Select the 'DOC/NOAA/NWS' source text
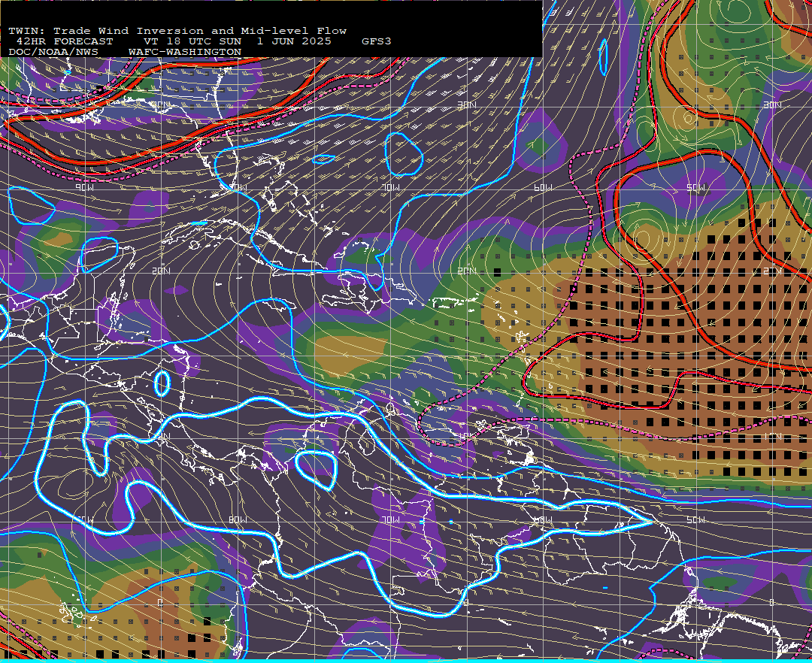Viewport: 812px width, 663px height. tap(53, 53)
